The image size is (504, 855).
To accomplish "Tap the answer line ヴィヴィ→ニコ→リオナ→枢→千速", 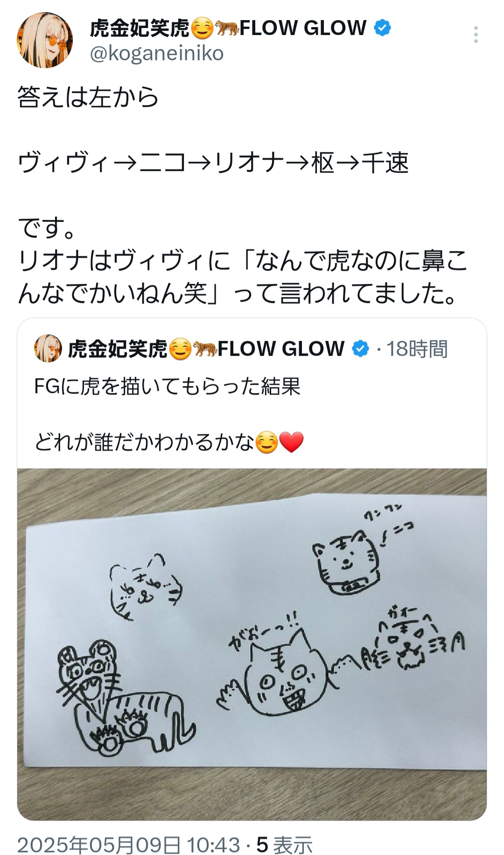I will pyautogui.click(x=213, y=163).
